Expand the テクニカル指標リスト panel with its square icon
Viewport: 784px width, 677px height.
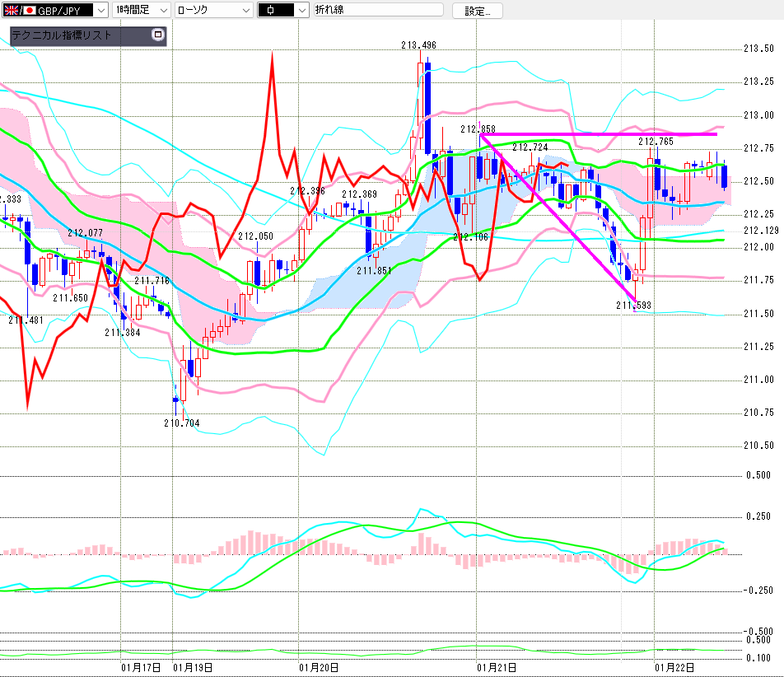click(x=159, y=35)
